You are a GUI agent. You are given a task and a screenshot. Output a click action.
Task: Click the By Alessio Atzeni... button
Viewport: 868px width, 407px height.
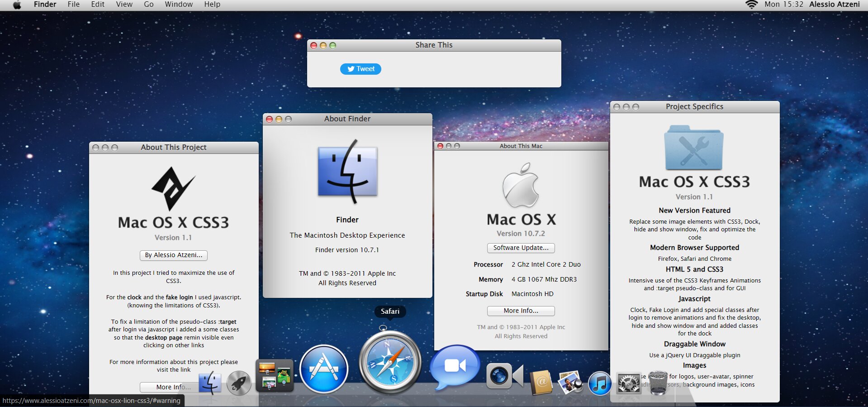(x=174, y=255)
